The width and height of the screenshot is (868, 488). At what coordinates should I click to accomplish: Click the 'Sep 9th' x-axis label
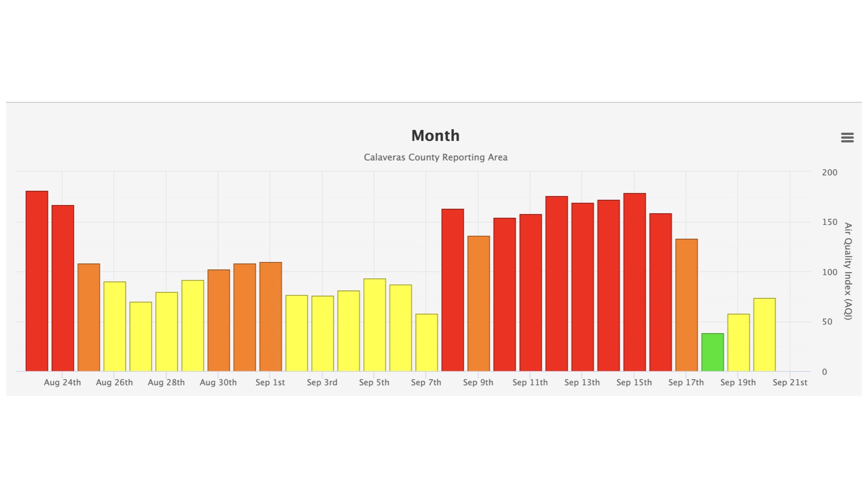point(478,382)
